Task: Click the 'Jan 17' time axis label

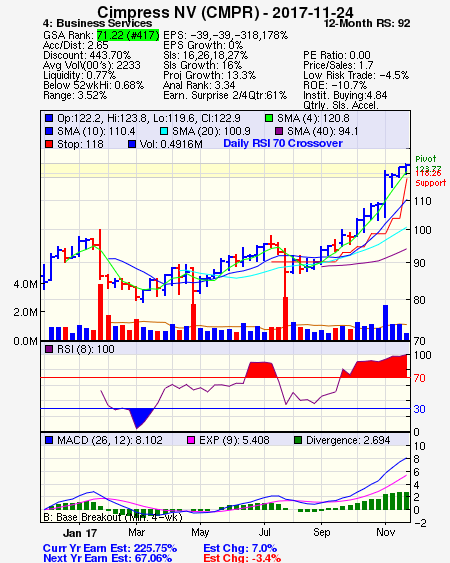Action: (x=80, y=533)
